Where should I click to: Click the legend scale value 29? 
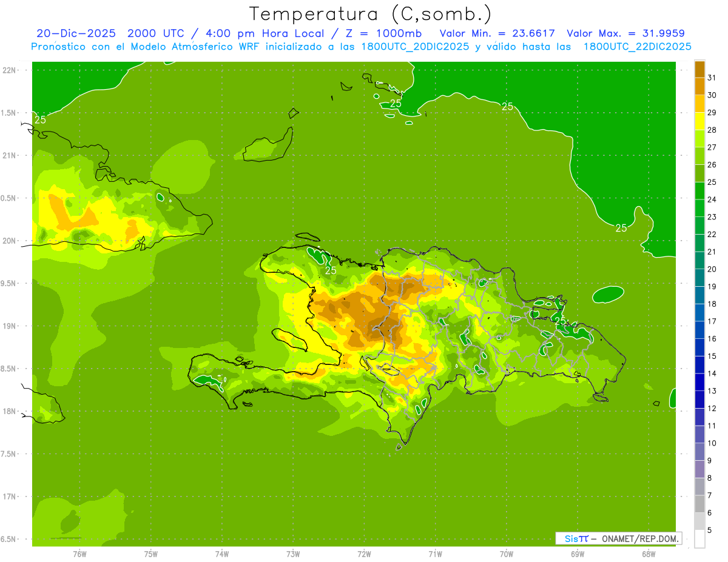[x=712, y=113]
